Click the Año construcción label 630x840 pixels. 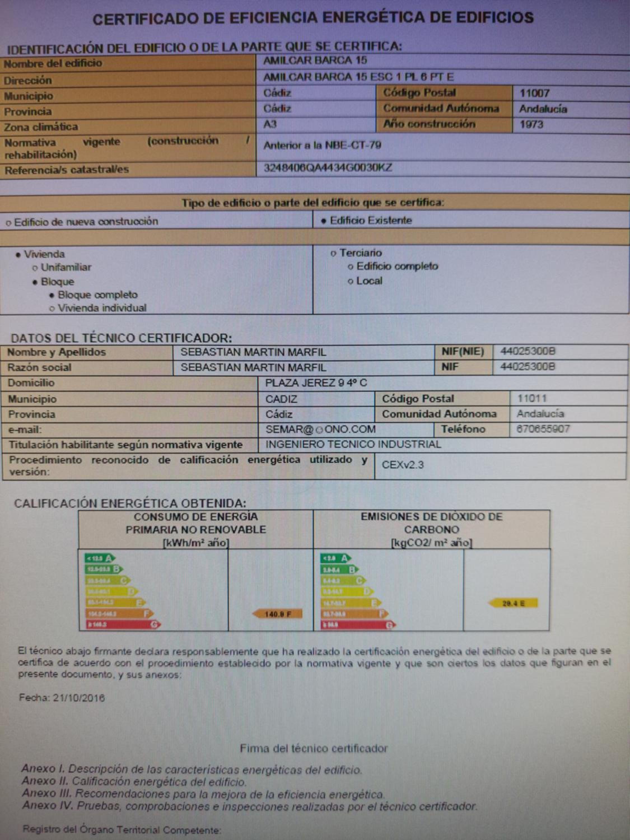pyautogui.click(x=429, y=124)
